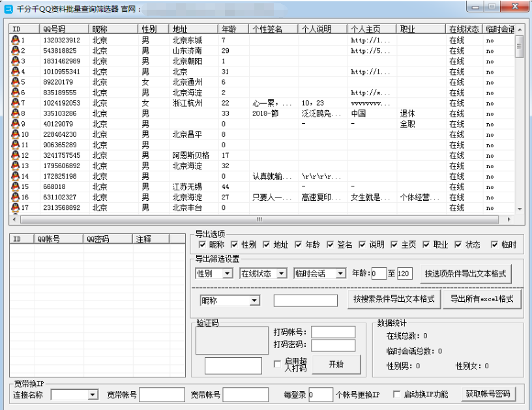Image resolution: width=532 pixels, height=410 pixels.
Task: Click the QQ penguin icon in row 3
Action: (x=15, y=61)
